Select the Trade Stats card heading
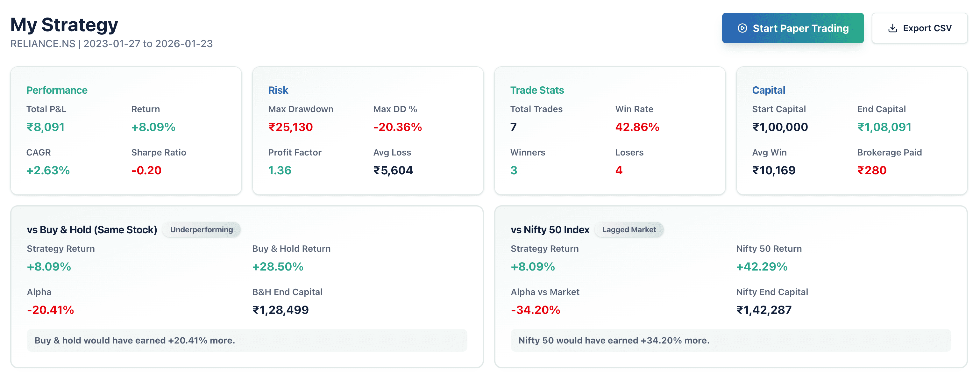The height and width of the screenshot is (376, 980). 537,90
